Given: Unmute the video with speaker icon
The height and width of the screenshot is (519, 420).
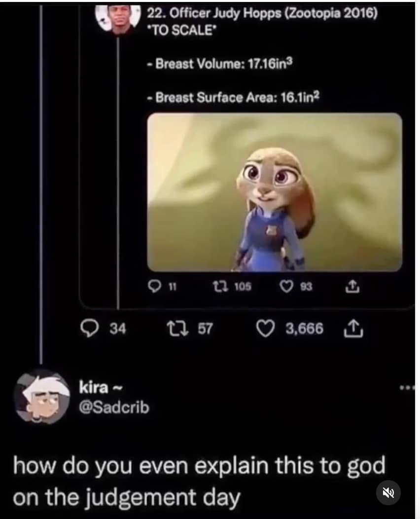Looking at the screenshot, I should 388,492.
